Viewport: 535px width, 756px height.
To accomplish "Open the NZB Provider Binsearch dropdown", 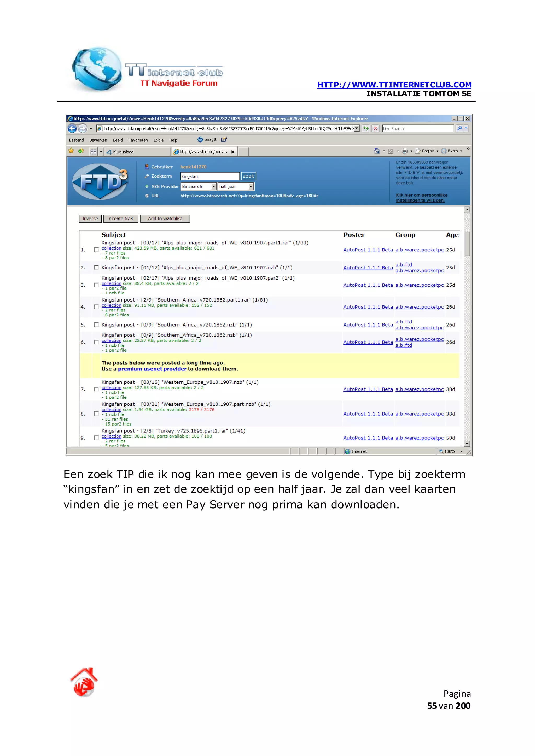I will 213,187.
